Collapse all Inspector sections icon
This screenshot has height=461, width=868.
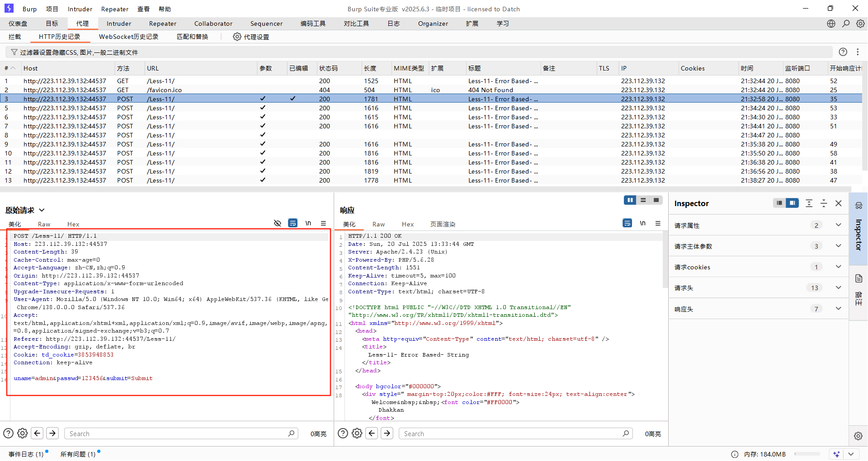(x=824, y=203)
